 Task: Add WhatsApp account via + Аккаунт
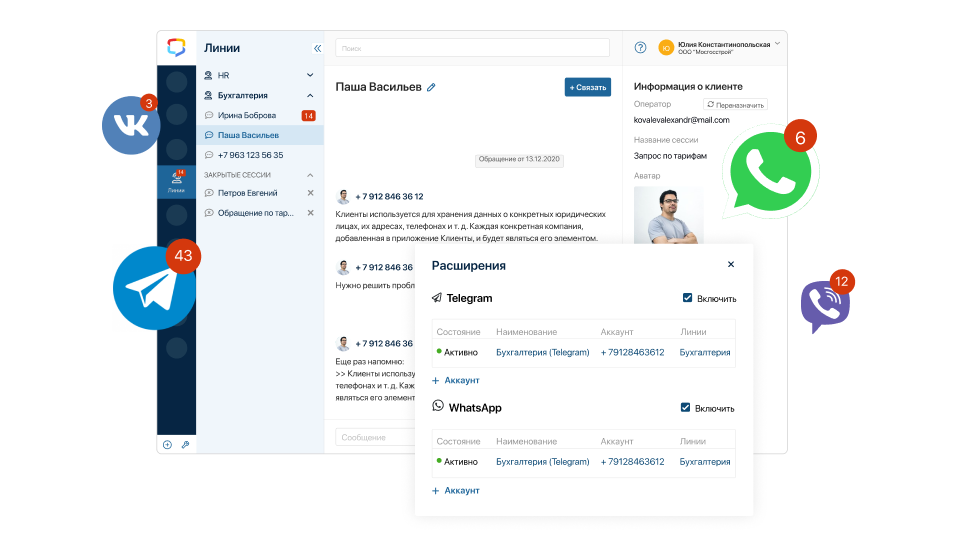coord(456,490)
